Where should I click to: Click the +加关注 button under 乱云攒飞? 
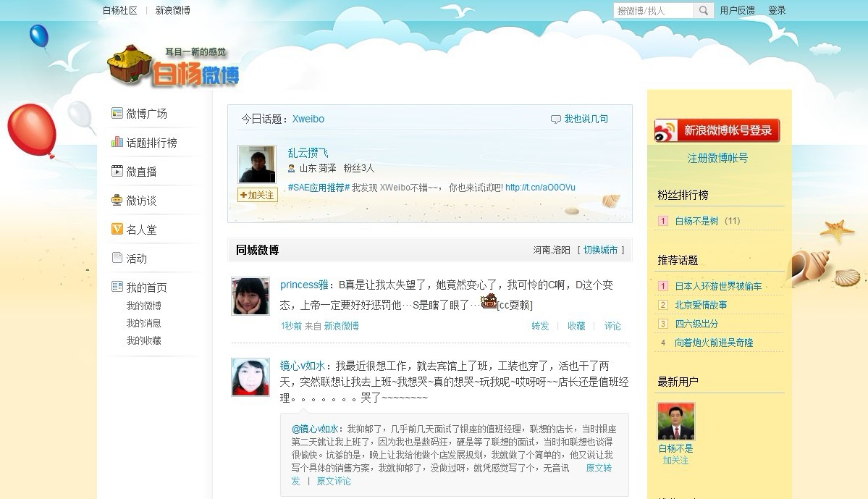click(x=258, y=195)
